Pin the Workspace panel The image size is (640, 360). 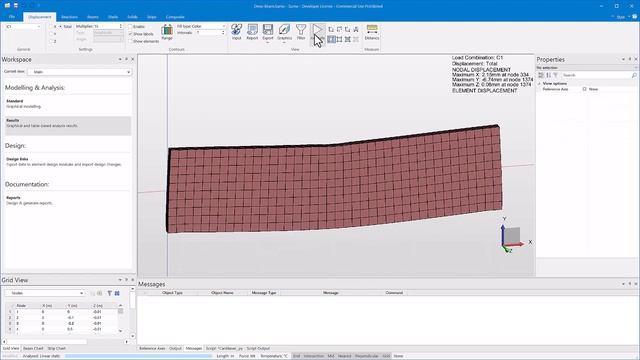point(127,59)
